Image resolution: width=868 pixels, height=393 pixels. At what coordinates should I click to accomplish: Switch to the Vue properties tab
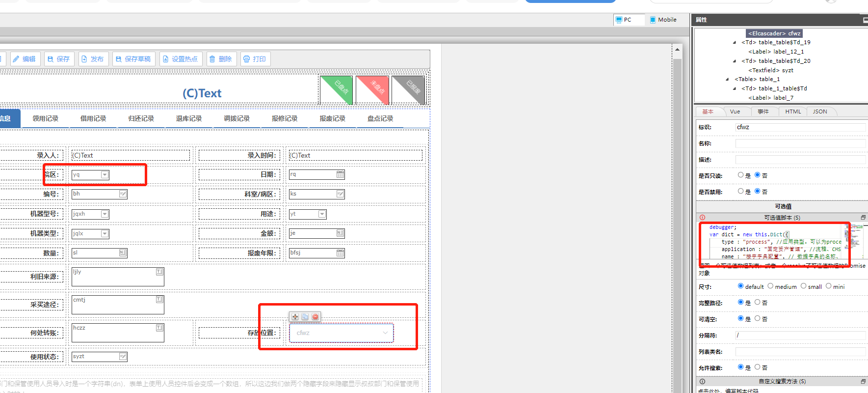coord(735,112)
